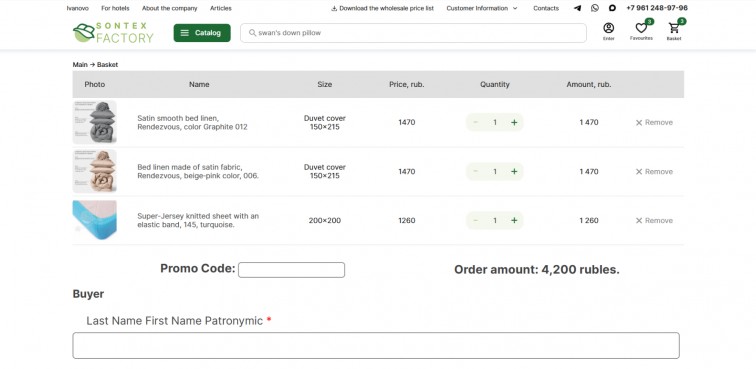This screenshot has height=369, width=756.
Task: Click the beige-pink bed linen thumbnail
Action: (94, 172)
